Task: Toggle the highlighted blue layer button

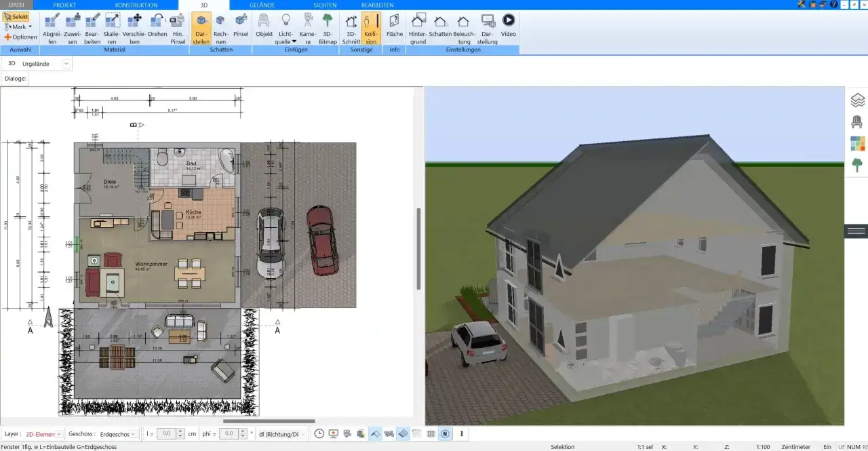Action: [x=403, y=433]
